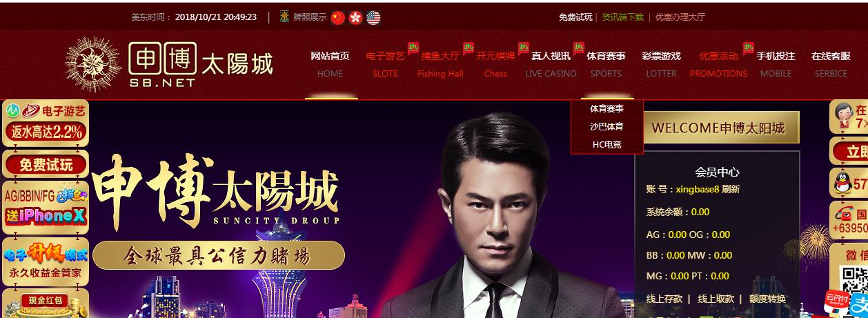Click the 免费试玩 sidebar button
This screenshot has height=318, width=868.
[46, 165]
